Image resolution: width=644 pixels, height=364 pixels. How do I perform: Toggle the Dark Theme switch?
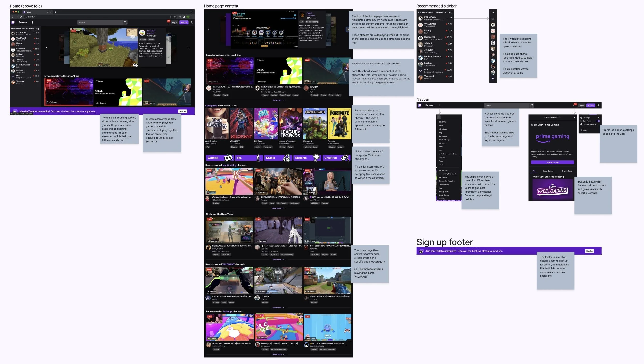(x=598, y=121)
